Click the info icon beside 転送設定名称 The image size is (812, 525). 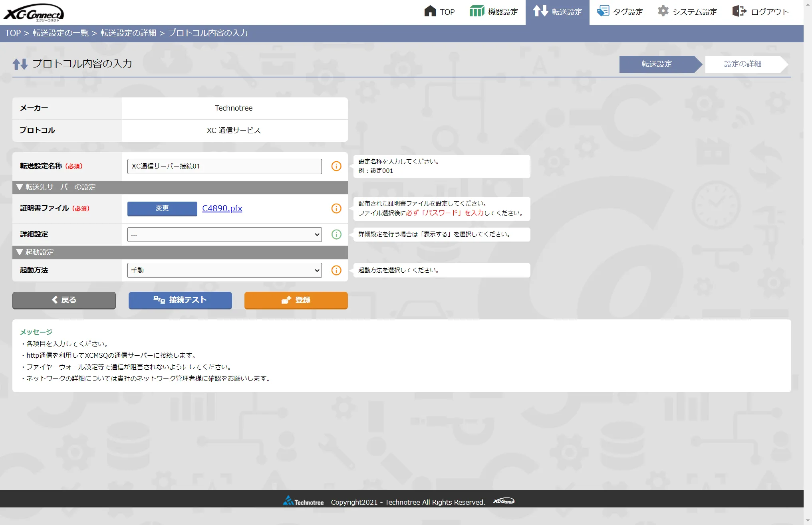336,166
